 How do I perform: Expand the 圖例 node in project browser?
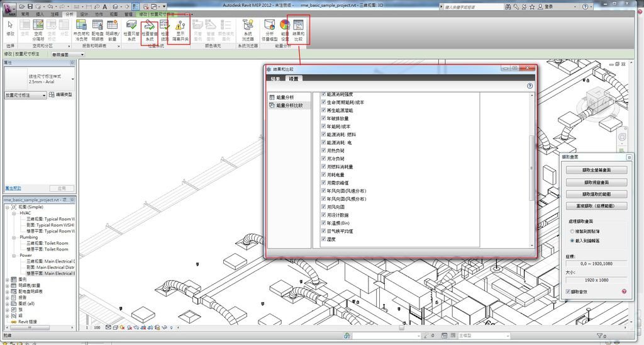tap(8, 279)
